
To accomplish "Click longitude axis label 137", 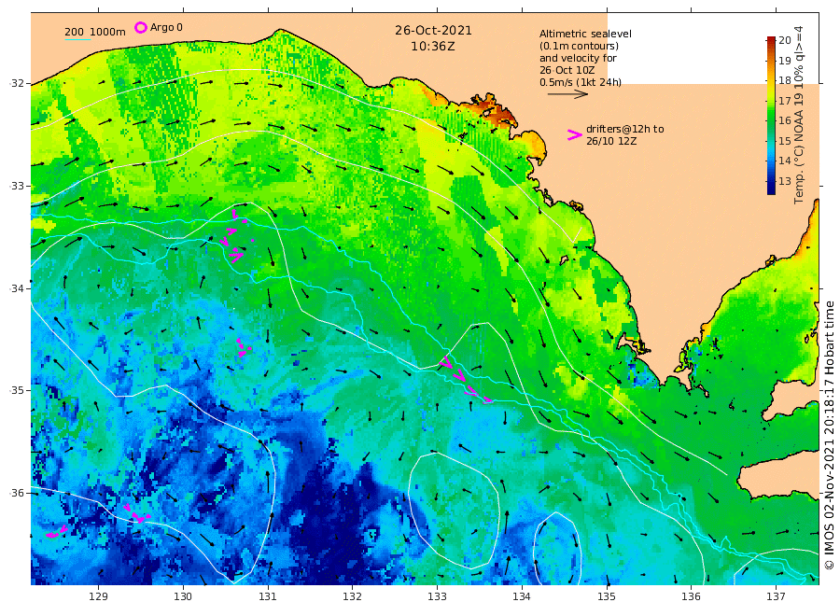I will pos(776,596).
